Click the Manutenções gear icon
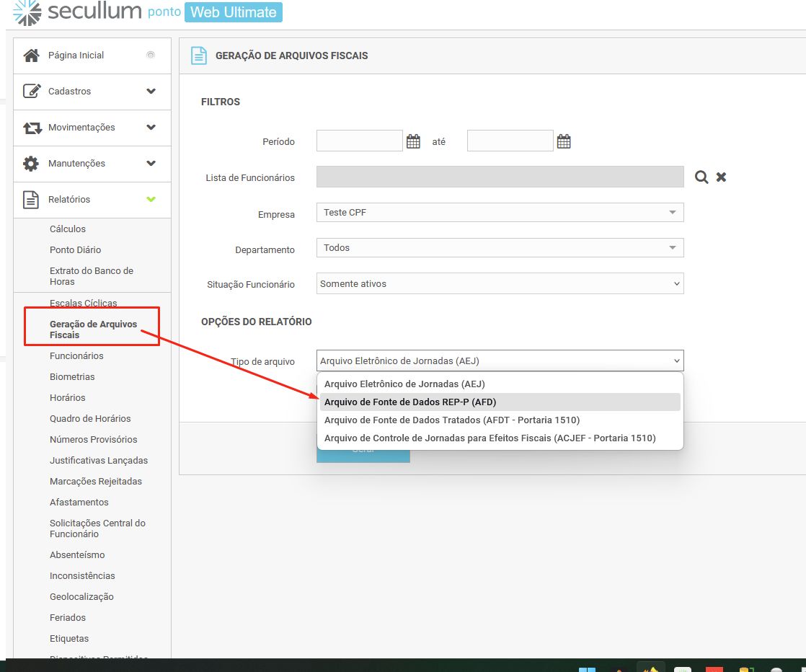Viewport: 806px width, 672px height. (x=31, y=164)
